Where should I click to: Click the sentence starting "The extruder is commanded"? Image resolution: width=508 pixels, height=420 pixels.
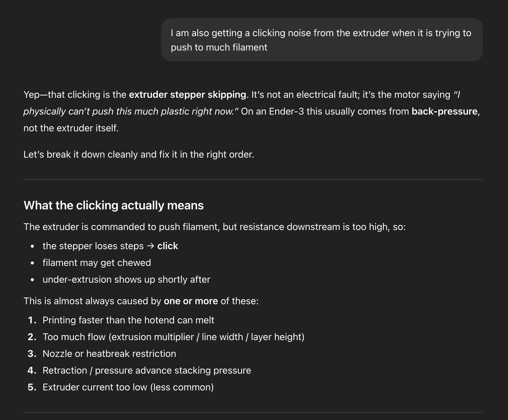pyautogui.click(x=214, y=227)
